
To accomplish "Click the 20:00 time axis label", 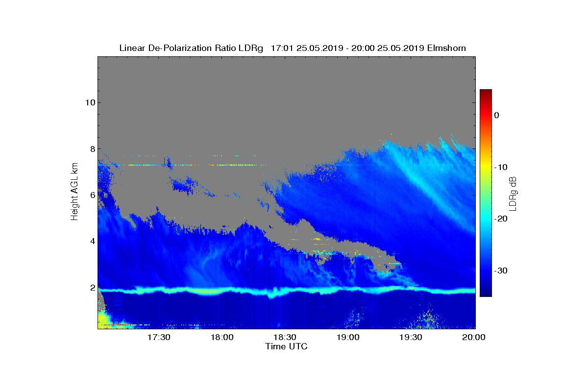I will [x=474, y=338].
